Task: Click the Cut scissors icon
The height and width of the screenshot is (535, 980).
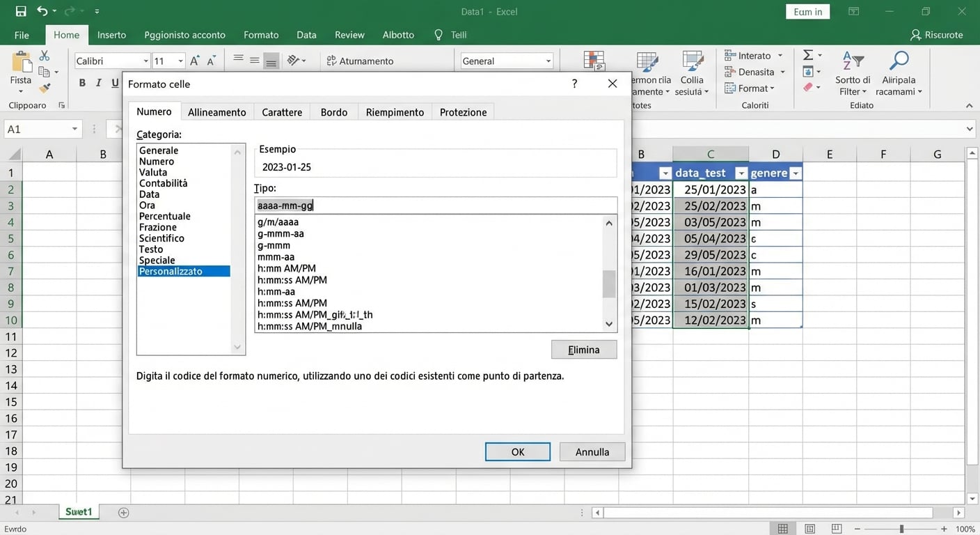Action: pos(45,56)
